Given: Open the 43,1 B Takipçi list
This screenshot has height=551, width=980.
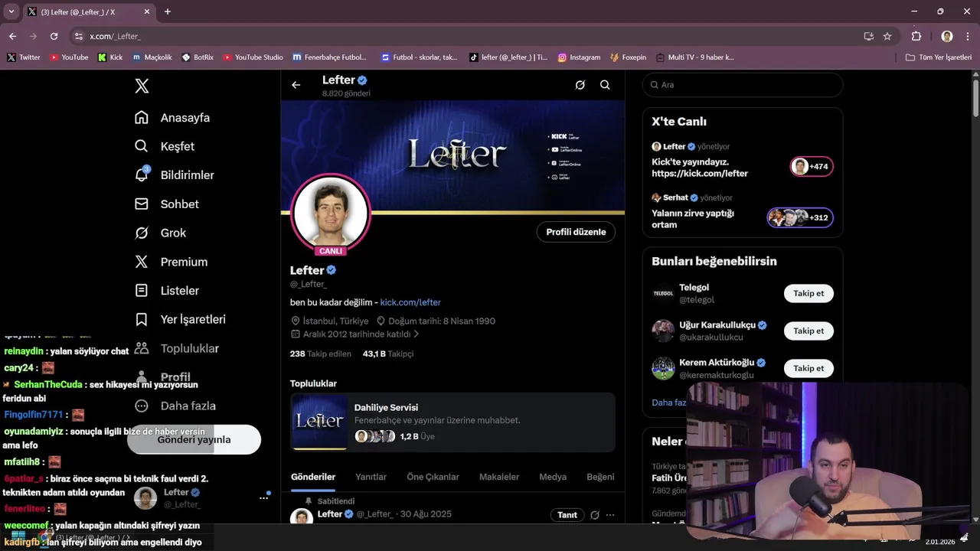Looking at the screenshot, I should click(388, 354).
